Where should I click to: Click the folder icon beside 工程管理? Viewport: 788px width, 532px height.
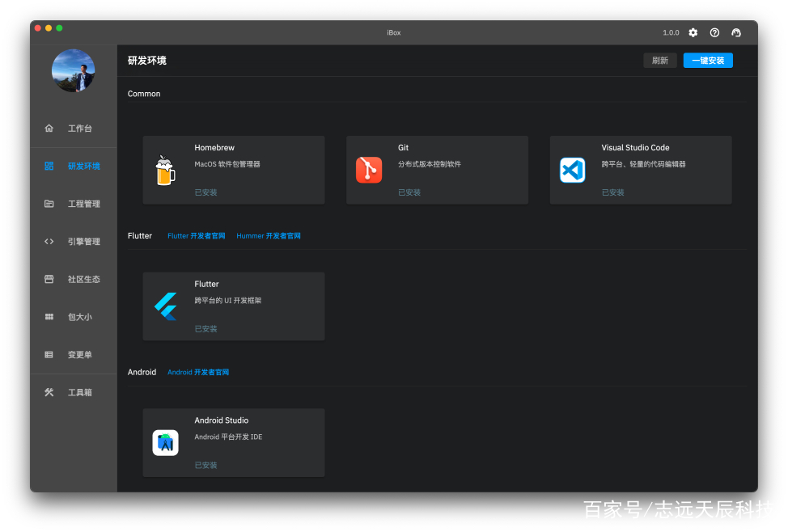click(x=49, y=204)
